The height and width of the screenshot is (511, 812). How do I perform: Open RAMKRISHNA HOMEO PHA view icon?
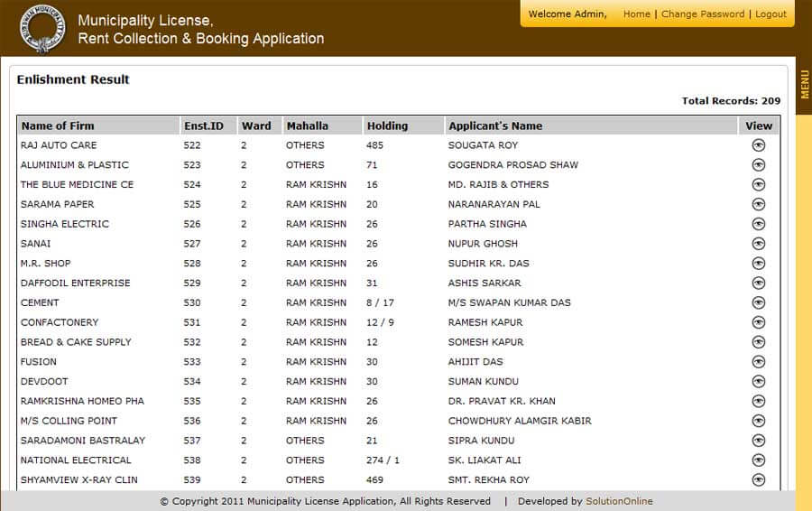(x=758, y=402)
